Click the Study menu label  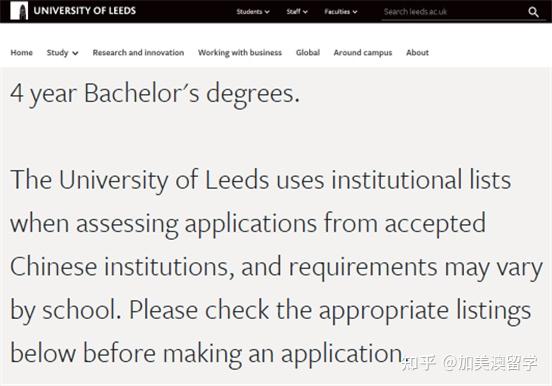pyautogui.click(x=57, y=52)
